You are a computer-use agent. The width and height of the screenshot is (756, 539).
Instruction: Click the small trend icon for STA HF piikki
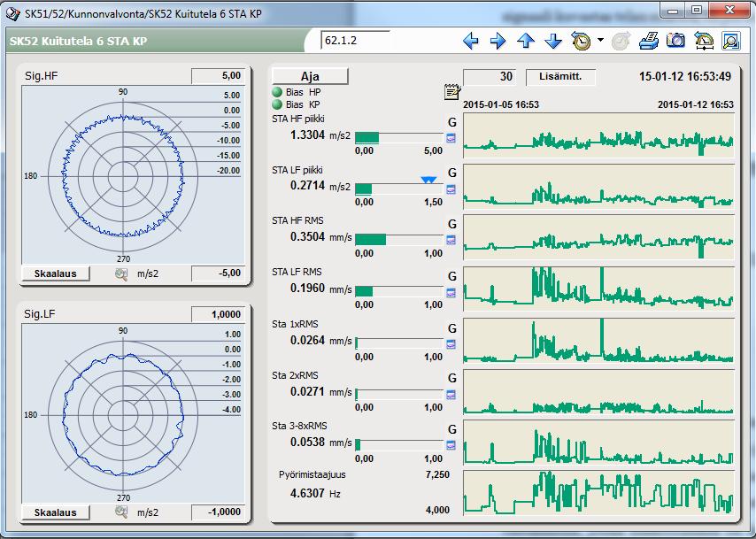pyautogui.click(x=451, y=138)
